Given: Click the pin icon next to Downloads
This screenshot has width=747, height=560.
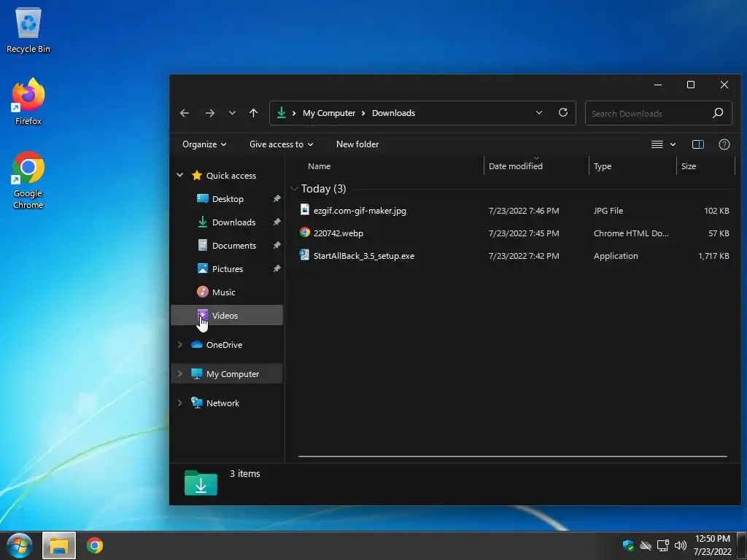Looking at the screenshot, I should click(x=276, y=222).
